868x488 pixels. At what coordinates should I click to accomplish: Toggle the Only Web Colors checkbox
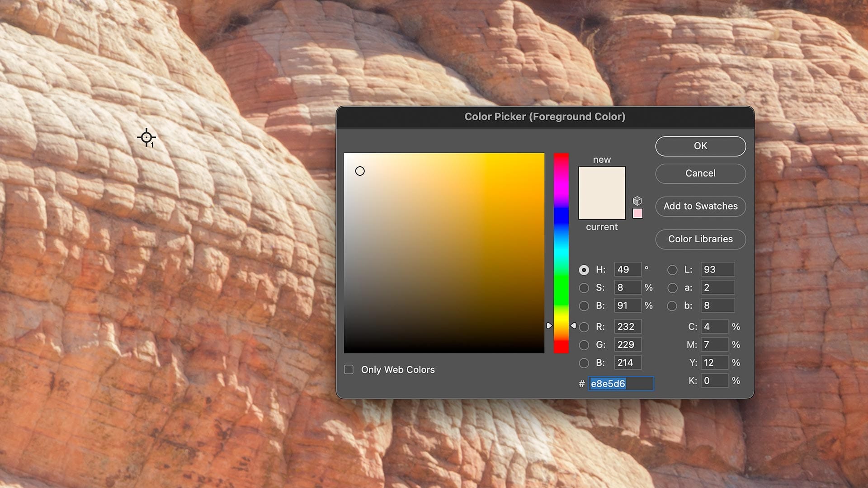[x=348, y=369]
